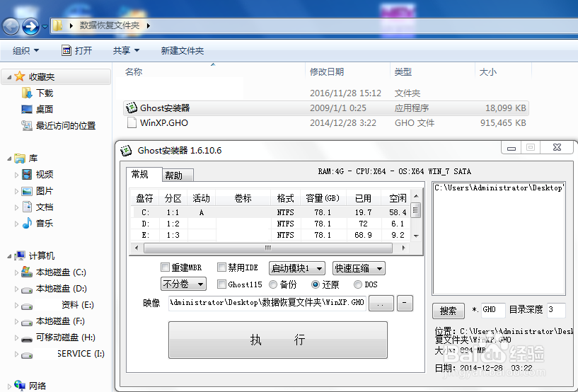Open 本地磁盘 (C:) drive
578x392 pixels.
(54, 272)
